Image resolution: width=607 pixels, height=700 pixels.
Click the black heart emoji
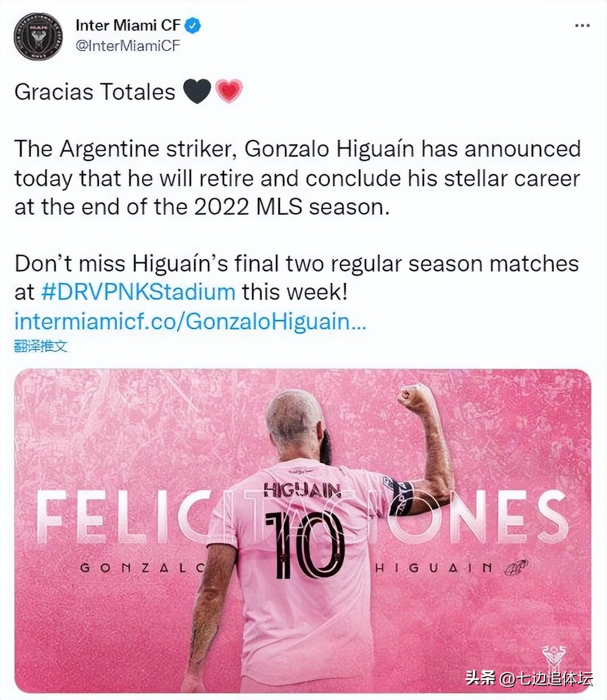point(197,91)
